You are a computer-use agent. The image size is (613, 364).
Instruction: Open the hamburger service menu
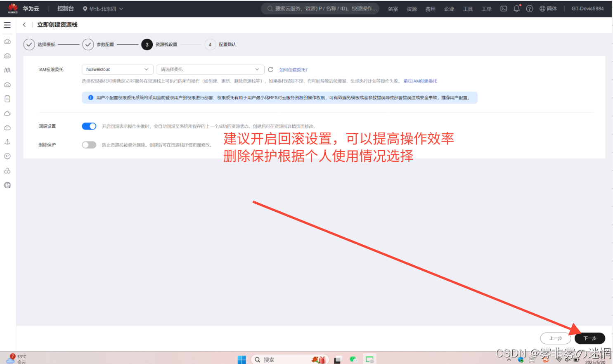tap(7, 25)
